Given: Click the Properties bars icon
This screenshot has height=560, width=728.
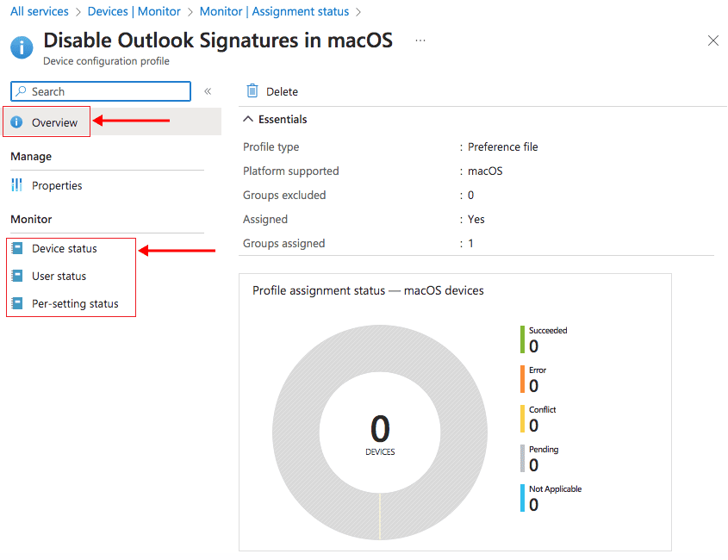Looking at the screenshot, I should (x=16, y=185).
